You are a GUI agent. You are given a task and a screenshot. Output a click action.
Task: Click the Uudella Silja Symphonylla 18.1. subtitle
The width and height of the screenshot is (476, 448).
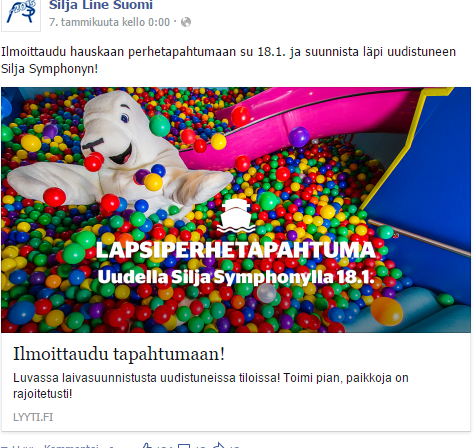[x=236, y=277]
